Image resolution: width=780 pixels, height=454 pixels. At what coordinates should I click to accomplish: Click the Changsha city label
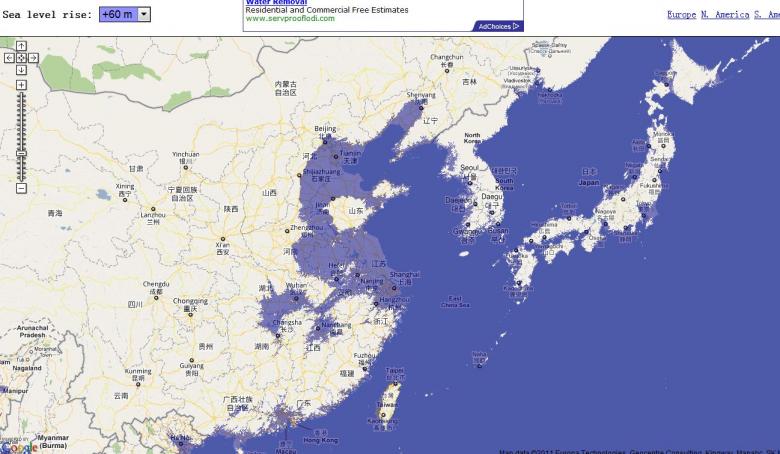click(x=287, y=322)
